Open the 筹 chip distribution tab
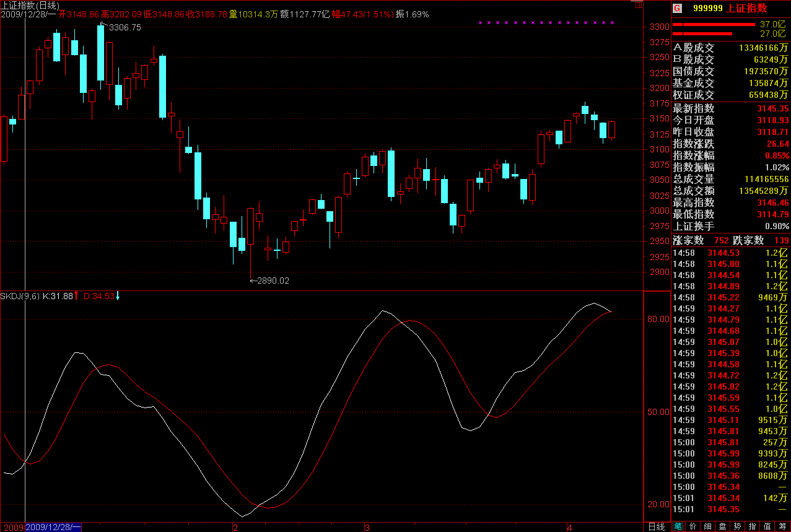The height and width of the screenshot is (532, 791). 783,526
